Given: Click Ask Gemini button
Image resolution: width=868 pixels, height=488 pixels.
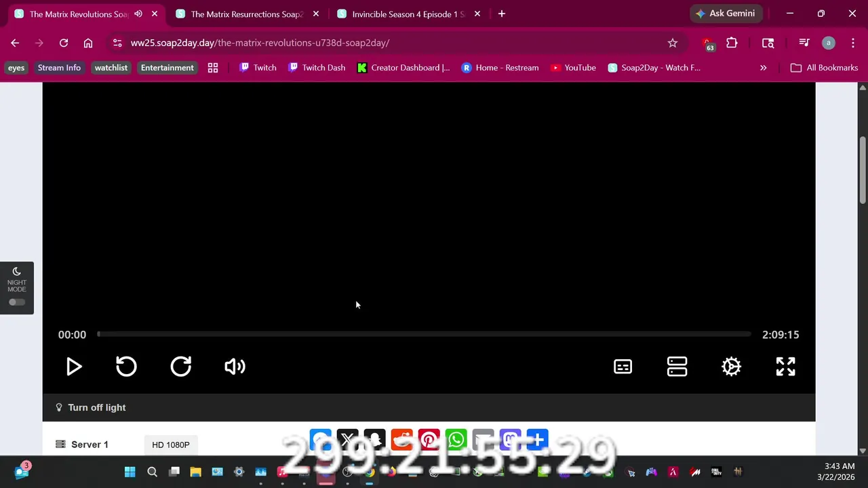Looking at the screenshot, I should pyautogui.click(x=726, y=14).
